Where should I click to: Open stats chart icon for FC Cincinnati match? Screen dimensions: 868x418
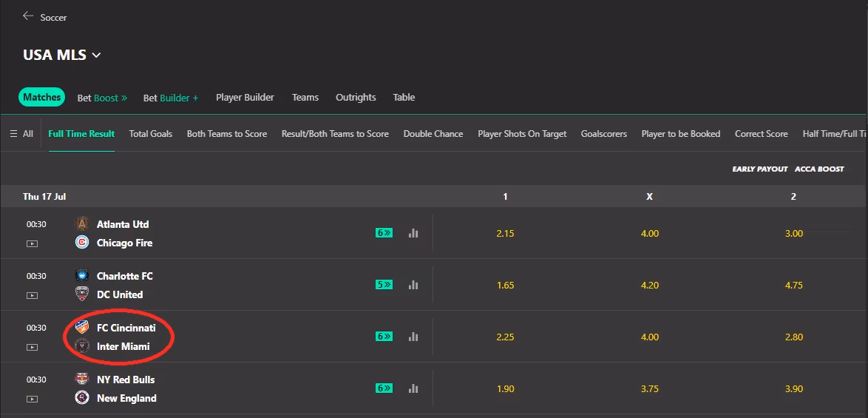(413, 336)
